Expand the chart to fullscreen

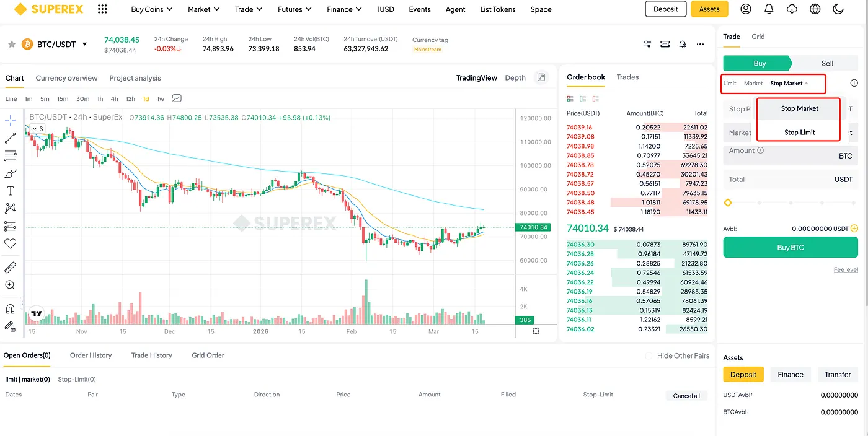541,77
